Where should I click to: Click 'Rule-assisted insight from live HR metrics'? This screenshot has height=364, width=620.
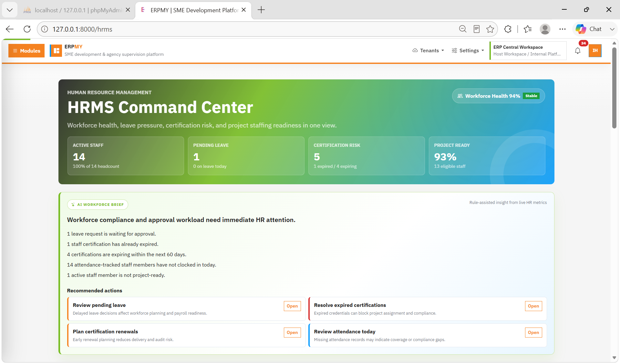tap(508, 203)
